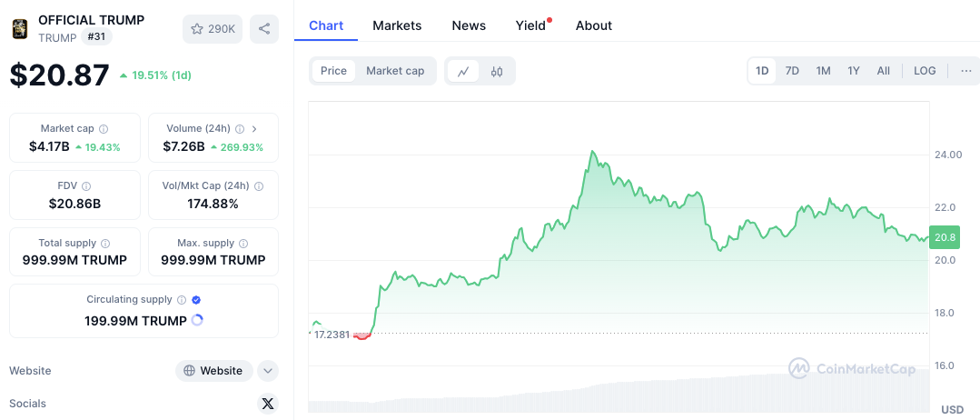This screenshot has width=980, height=420.
Task: Switch to candlestick chart icon
Action: 497,71
